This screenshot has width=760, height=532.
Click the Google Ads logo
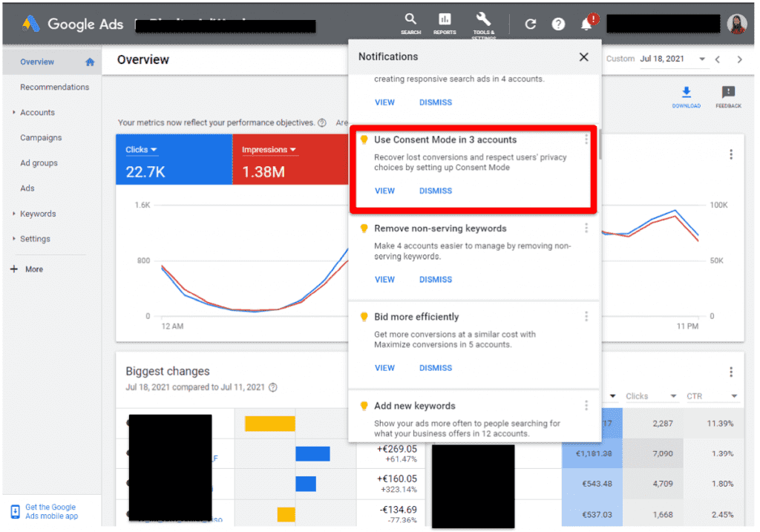tap(31, 24)
